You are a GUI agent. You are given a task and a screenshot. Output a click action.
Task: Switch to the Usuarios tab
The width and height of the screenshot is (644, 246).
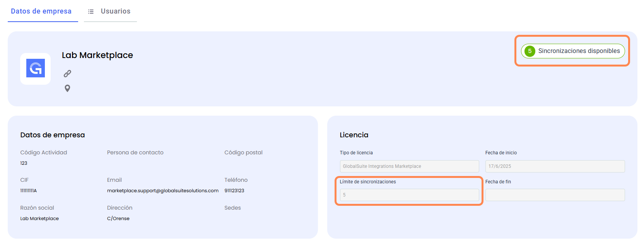tap(115, 11)
